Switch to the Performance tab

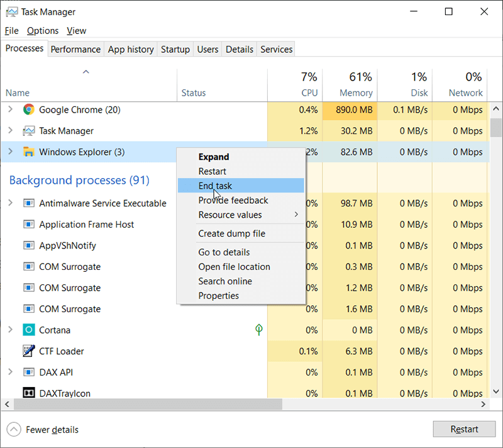pos(75,49)
